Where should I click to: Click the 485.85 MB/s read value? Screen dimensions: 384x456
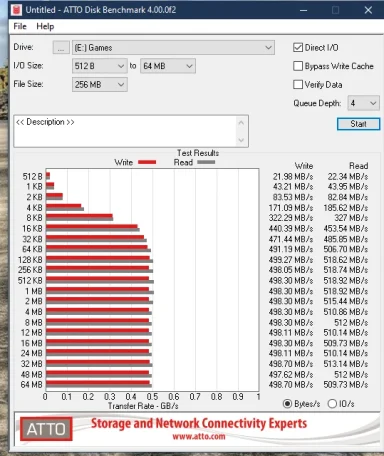pos(346,239)
